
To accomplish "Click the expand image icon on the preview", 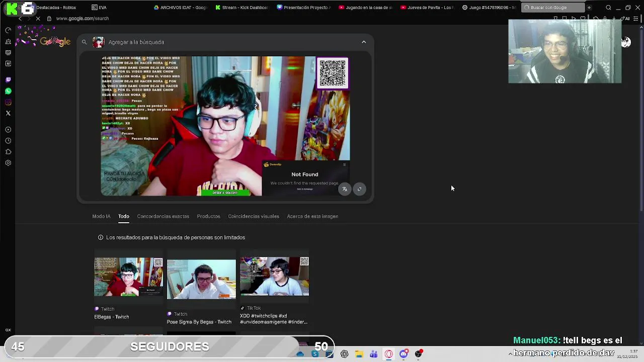I will pyautogui.click(x=359, y=189).
